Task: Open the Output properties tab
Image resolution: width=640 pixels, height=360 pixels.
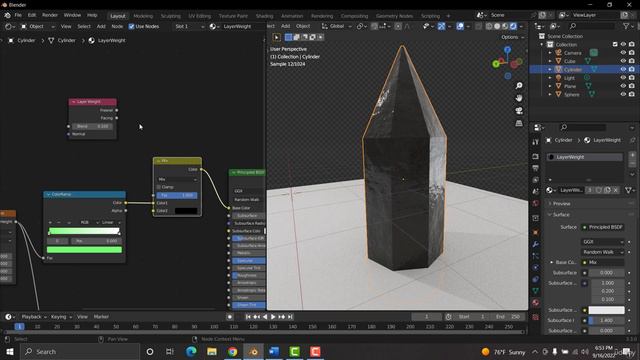Action: pos(536,168)
